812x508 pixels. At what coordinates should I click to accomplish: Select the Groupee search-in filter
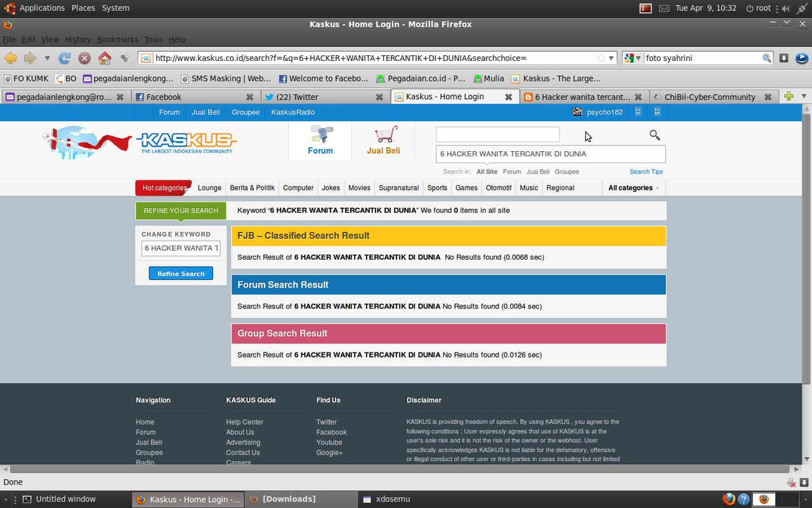tap(567, 171)
